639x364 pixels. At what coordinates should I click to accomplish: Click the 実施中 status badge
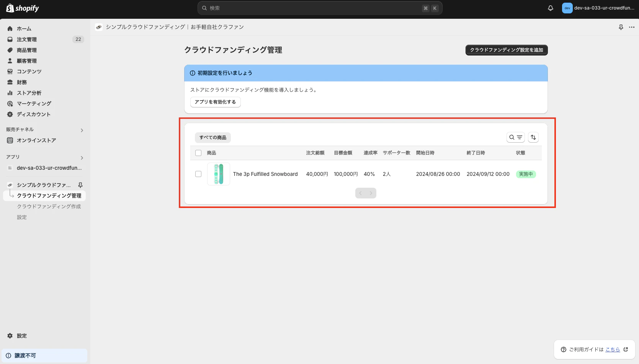tap(526, 174)
